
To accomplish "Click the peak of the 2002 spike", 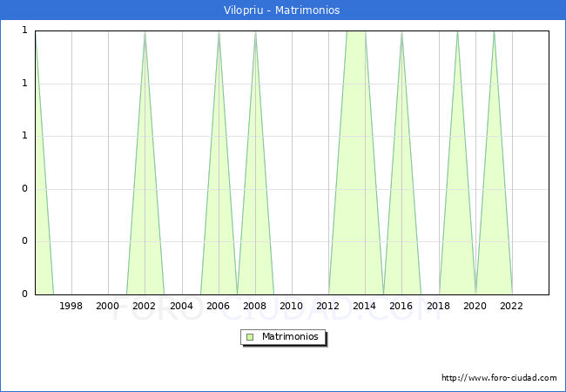I will coord(145,32).
